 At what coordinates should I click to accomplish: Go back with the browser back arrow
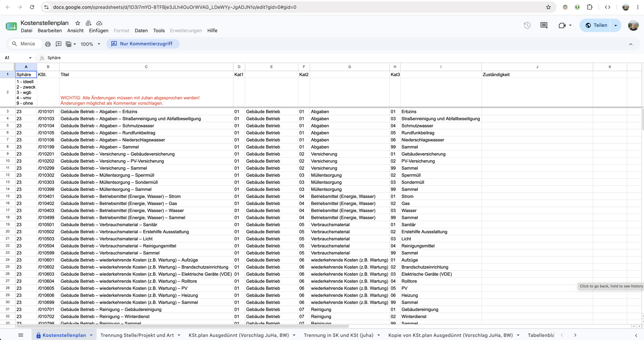click(x=8, y=7)
